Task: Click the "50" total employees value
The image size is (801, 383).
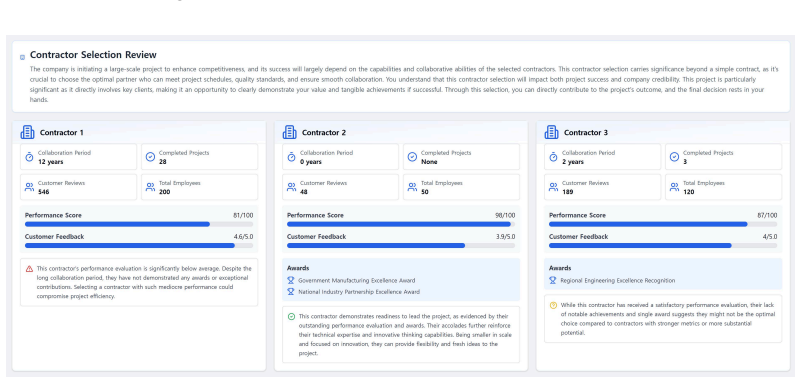Action: [x=425, y=192]
